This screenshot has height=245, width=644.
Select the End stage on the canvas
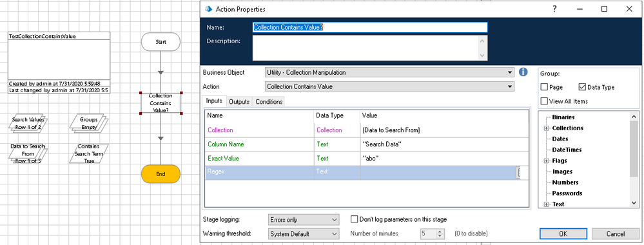(161, 174)
